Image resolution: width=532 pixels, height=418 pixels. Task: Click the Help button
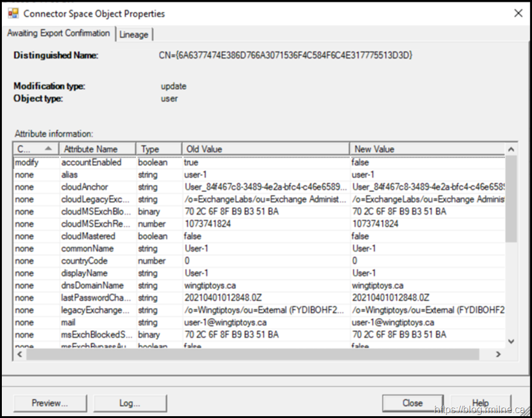point(480,403)
